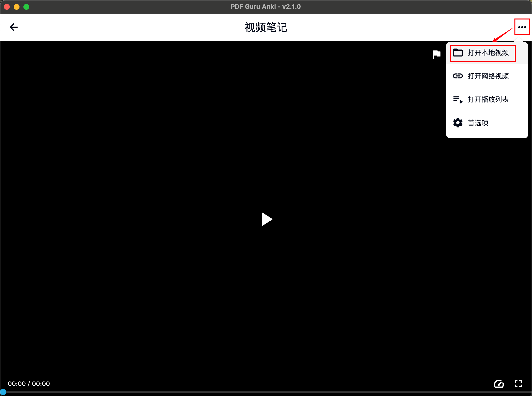Enter fullscreen with the corner brackets icon
532x396 pixels.
pyautogui.click(x=518, y=384)
